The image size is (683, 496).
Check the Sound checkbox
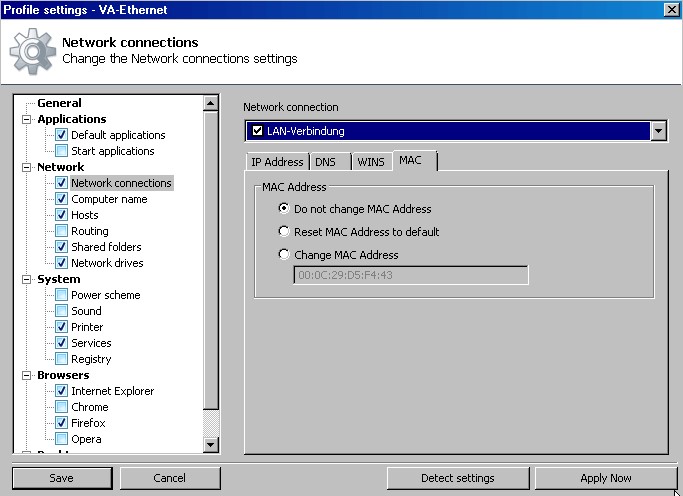coord(61,311)
